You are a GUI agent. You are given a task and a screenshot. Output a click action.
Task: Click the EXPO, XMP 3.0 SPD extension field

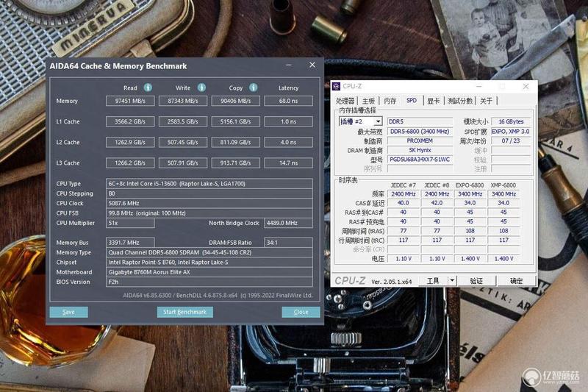coord(511,132)
